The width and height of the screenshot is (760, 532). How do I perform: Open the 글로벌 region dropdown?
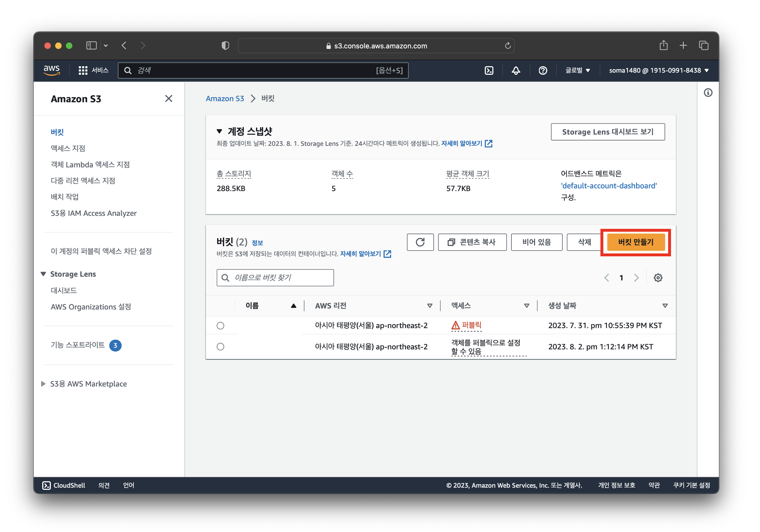[x=577, y=71]
